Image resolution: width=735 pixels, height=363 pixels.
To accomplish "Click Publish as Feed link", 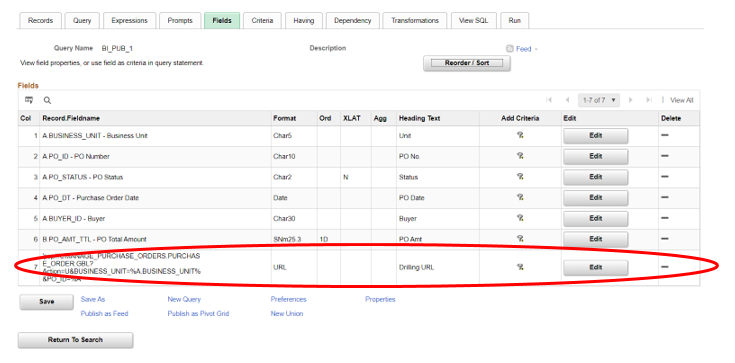I will (104, 313).
